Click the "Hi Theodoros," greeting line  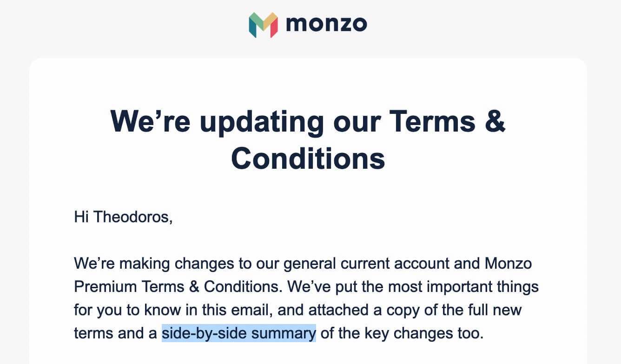[123, 217]
